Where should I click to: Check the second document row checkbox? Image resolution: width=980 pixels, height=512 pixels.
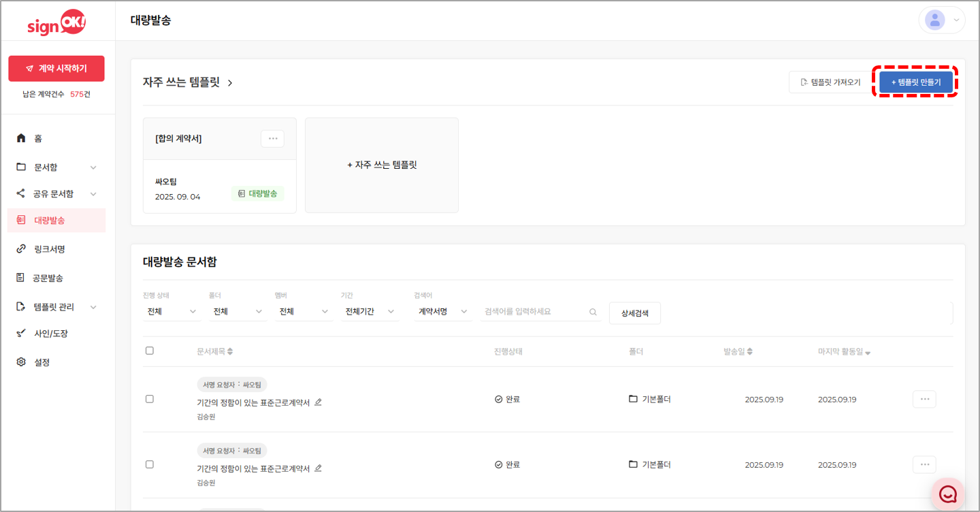click(x=150, y=464)
